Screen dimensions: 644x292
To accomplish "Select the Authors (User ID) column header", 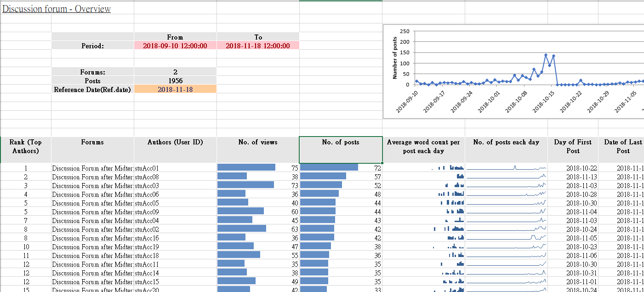I will [x=175, y=143].
